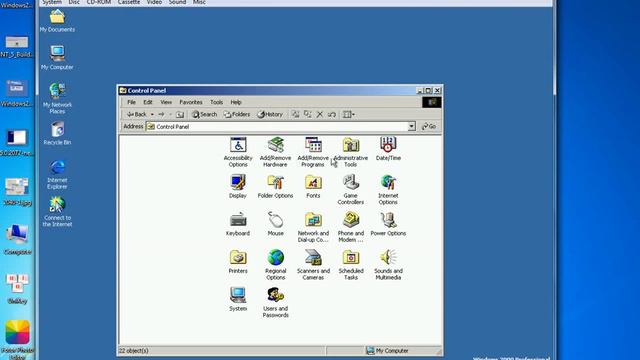Open Accessibility Options applet
640x360 pixels.
(x=238, y=152)
